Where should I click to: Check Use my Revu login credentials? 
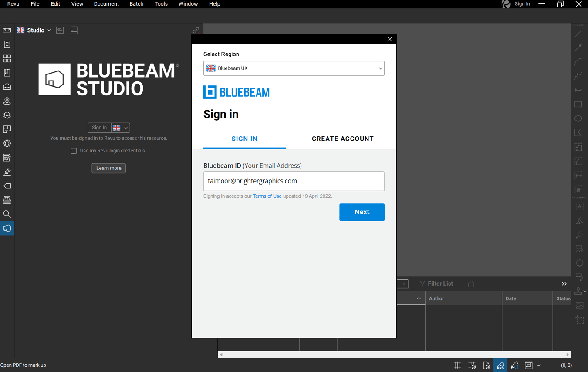(x=74, y=151)
